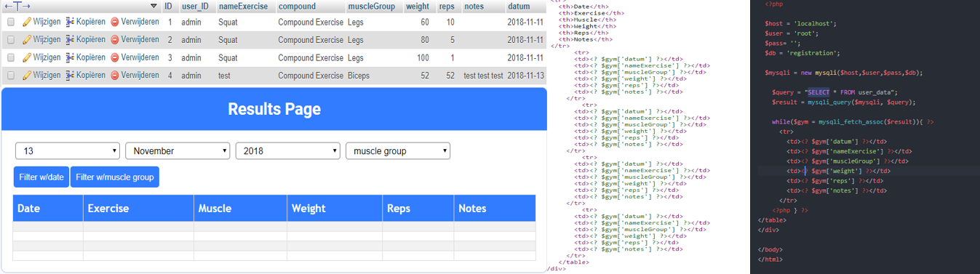Viewport: 980px width, 274px height.
Task: Click Verwijderen link in row ID 1
Action: click(140, 22)
